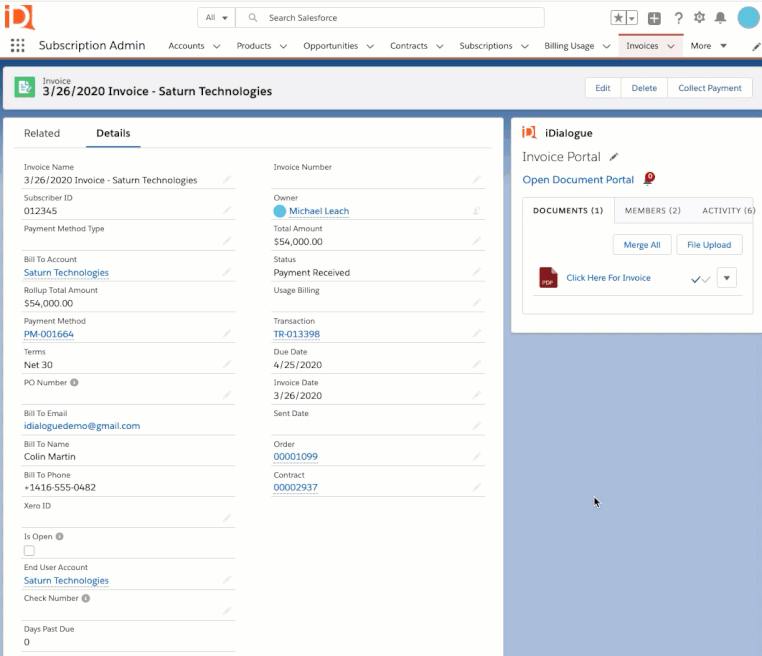
Task: Open Document Portal link
Action: 578,180
